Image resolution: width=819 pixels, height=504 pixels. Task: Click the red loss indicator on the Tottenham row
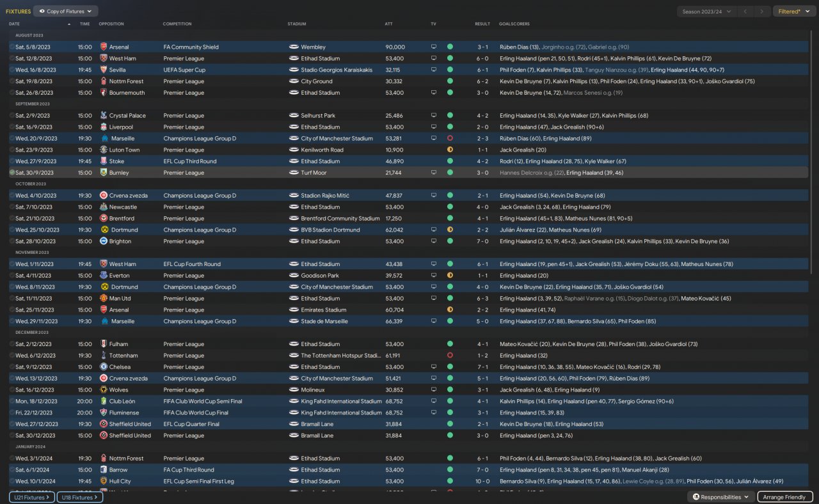tap(450, 356)
